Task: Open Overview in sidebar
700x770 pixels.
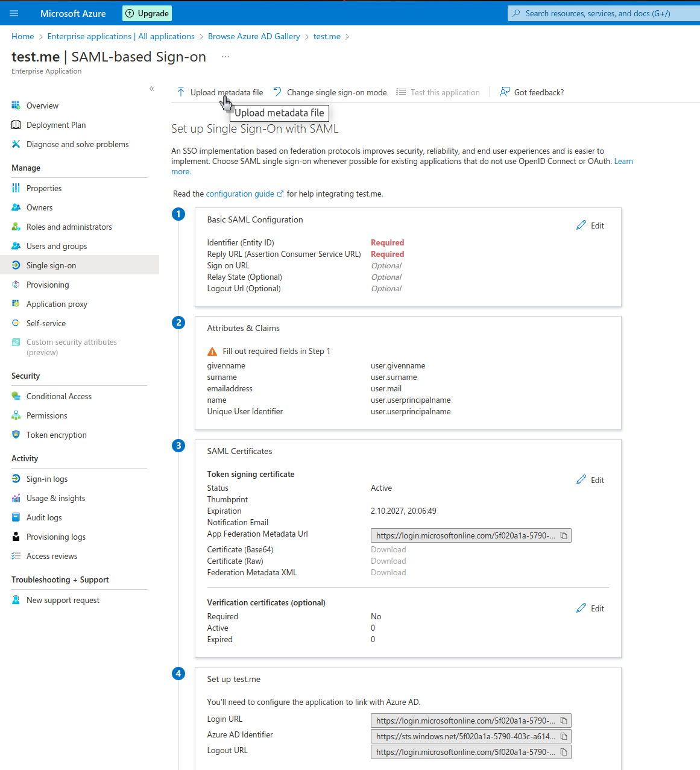Action: (x=42, y=106)
